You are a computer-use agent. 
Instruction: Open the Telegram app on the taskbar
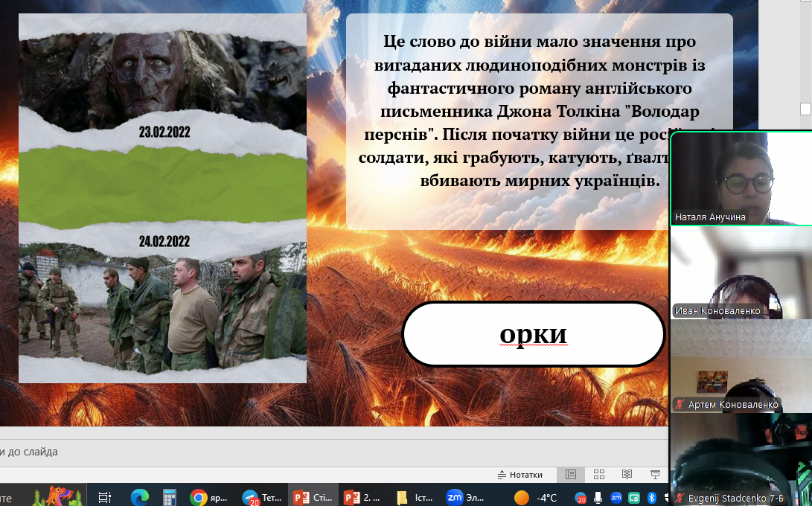coord(261,498)
